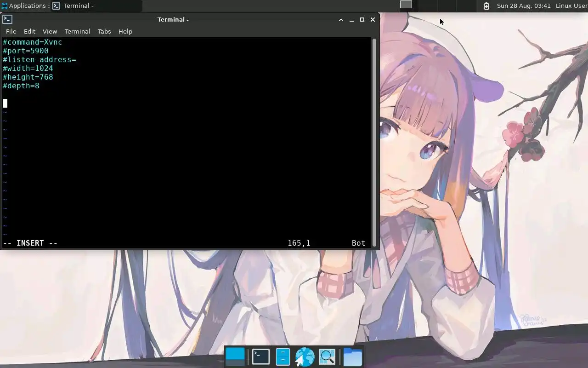Click the workspace switcher box in panel

406,5
